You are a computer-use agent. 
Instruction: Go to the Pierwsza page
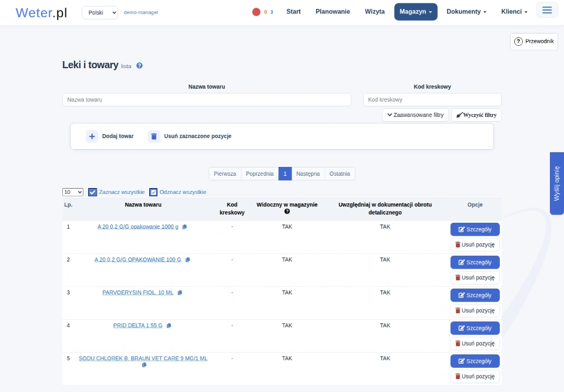[x=225, y=174]
